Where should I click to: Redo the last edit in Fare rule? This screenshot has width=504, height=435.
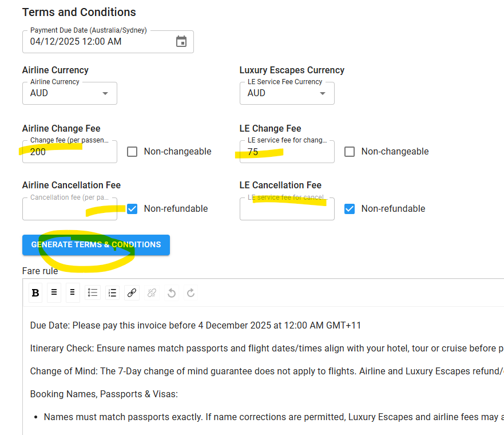click(191, 293)
